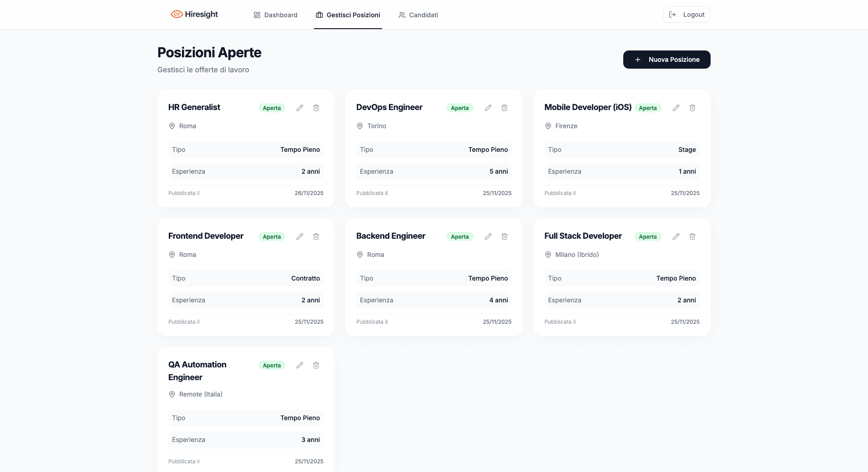
Task: Select the Gestisci Posizioni tab
Action: [348, 15]
